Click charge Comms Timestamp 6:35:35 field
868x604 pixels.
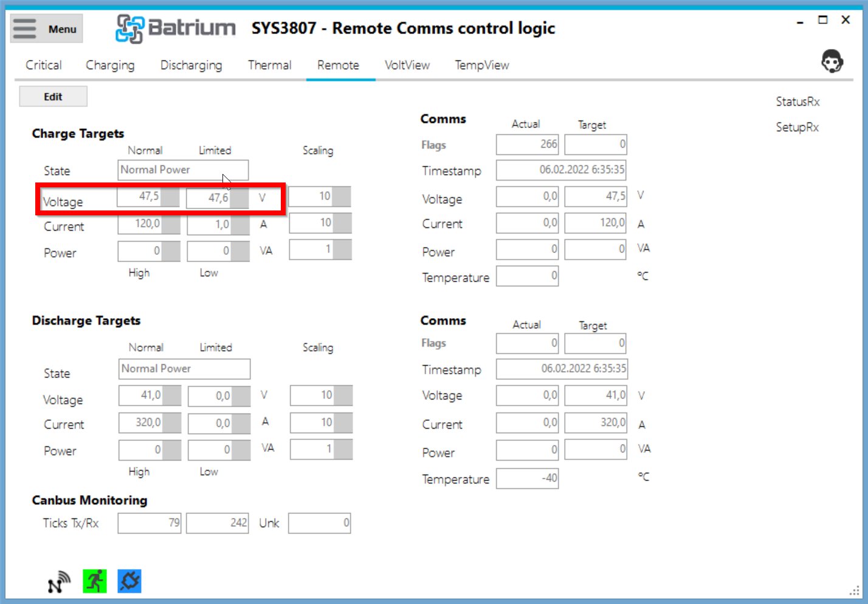pos(562,170)
